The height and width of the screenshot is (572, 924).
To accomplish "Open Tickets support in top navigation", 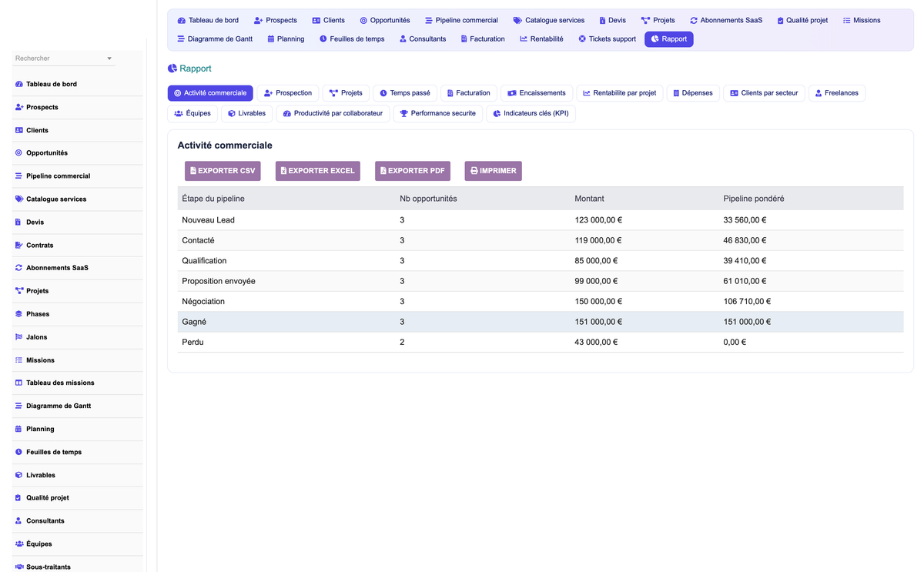I will (x=607, y=38).
